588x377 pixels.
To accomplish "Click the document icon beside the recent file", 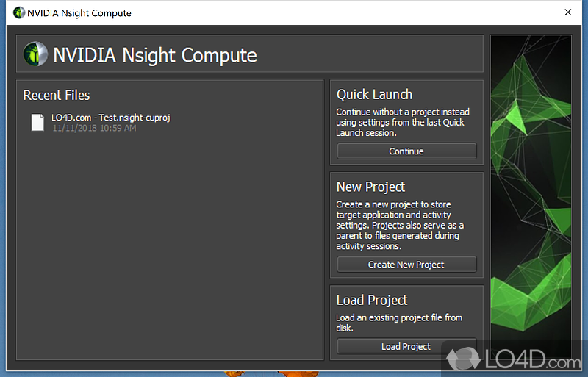I will (x=37, y=123).
